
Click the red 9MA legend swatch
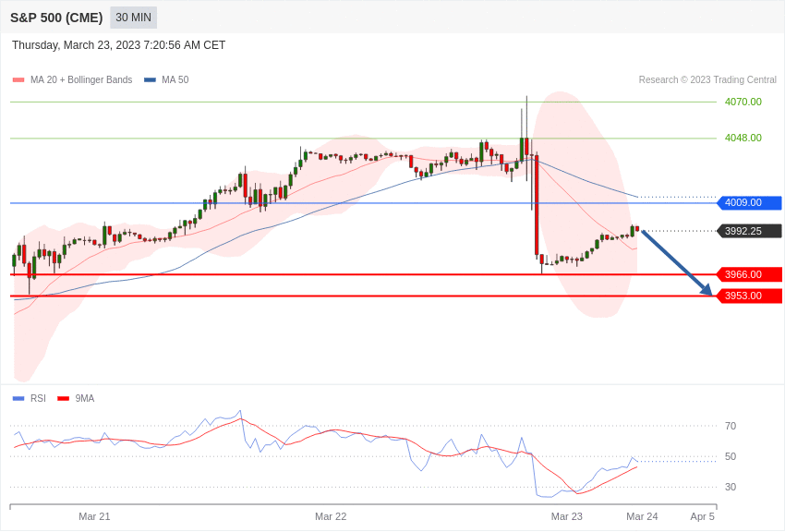click(x=64, y=399)
